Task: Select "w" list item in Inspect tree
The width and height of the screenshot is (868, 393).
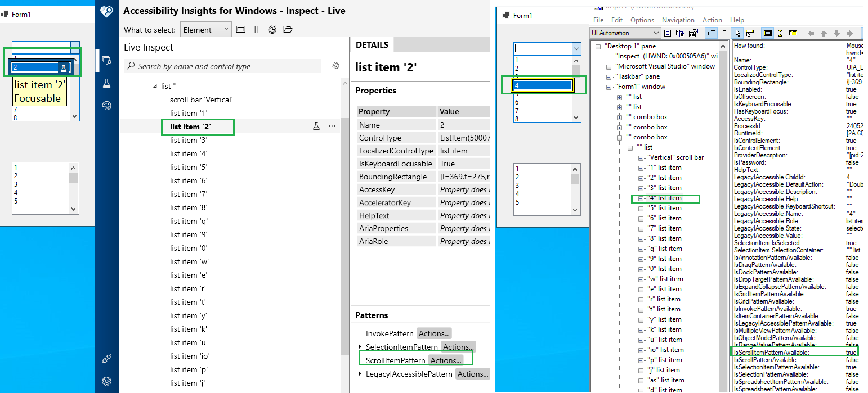Action: coord(665,279)
